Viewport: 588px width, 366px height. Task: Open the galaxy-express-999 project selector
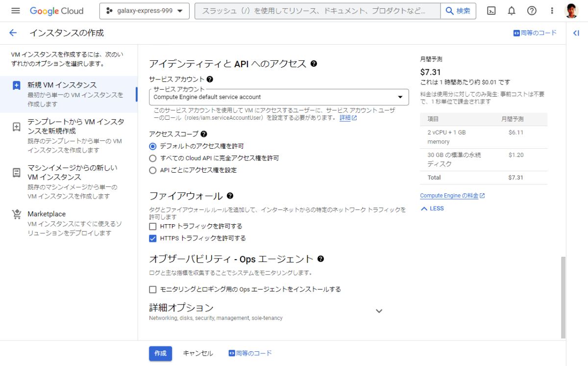(x=145, y=11)
